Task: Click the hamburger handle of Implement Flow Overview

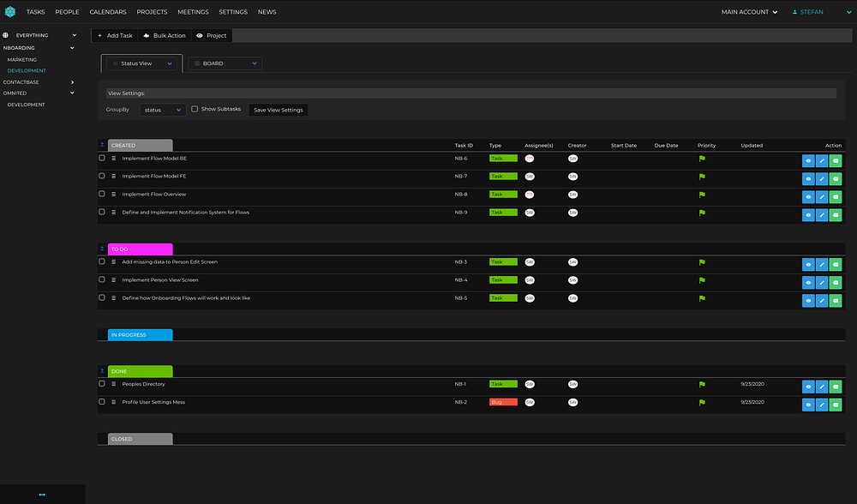Action: 113,195
